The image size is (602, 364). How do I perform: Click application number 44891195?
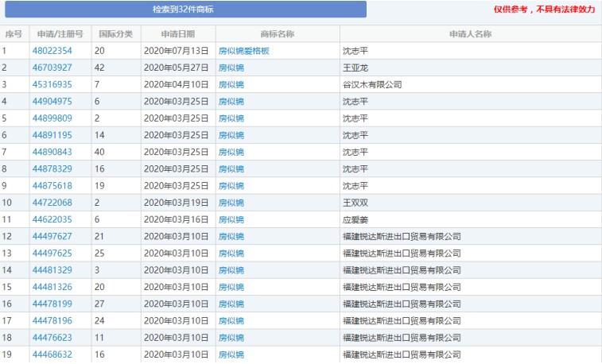tap(52, 135)
